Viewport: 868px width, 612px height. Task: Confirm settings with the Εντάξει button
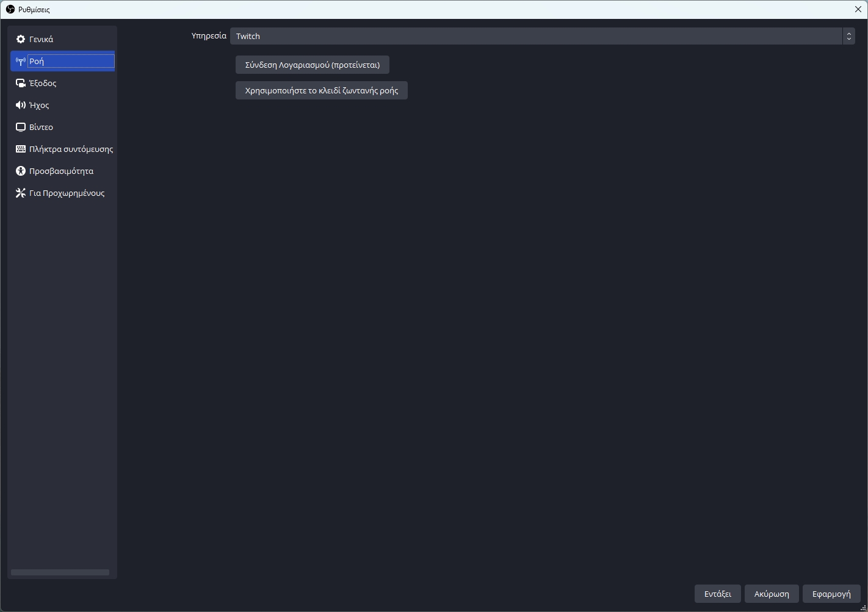717,594
